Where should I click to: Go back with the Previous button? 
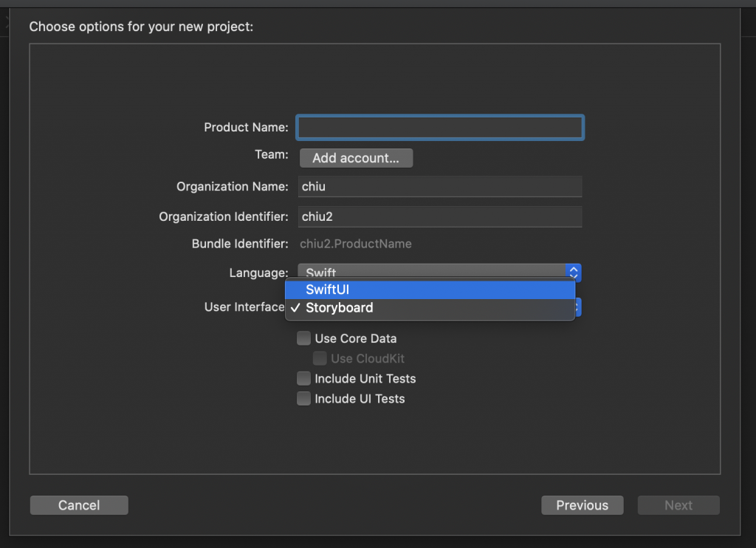[582, 505]
